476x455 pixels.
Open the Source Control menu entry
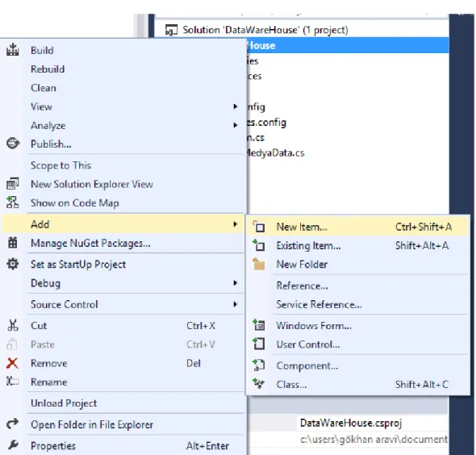click(123, 304)
